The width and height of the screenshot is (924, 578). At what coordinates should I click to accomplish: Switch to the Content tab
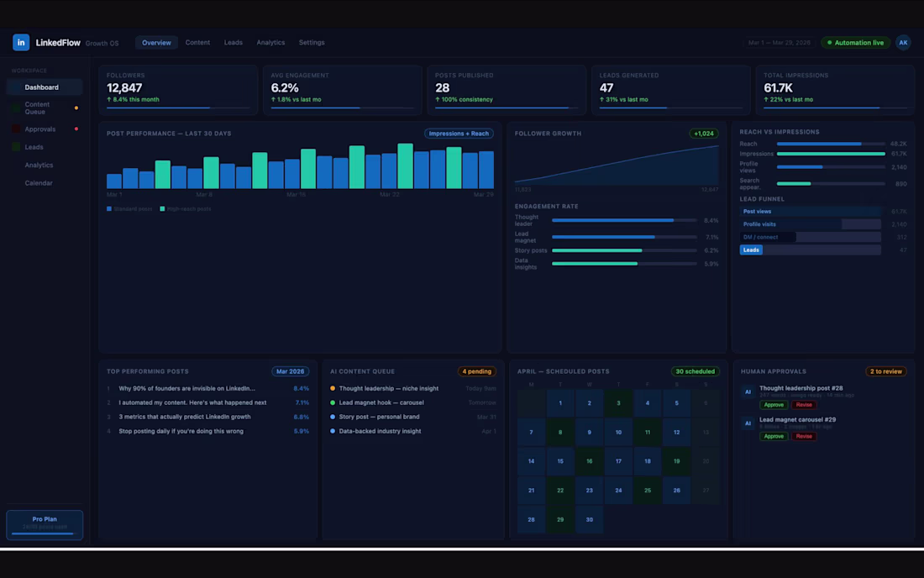[x=197, y=42]
